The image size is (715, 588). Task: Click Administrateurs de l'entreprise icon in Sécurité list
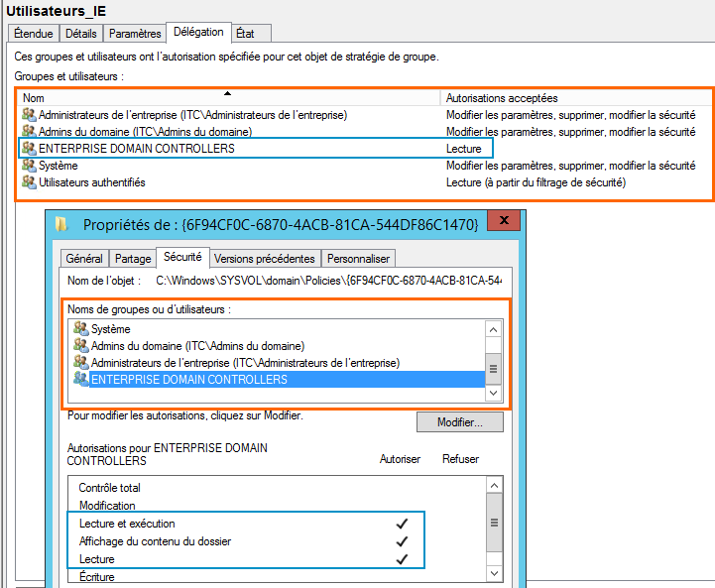pyautogui.click(x=81, y=362)
